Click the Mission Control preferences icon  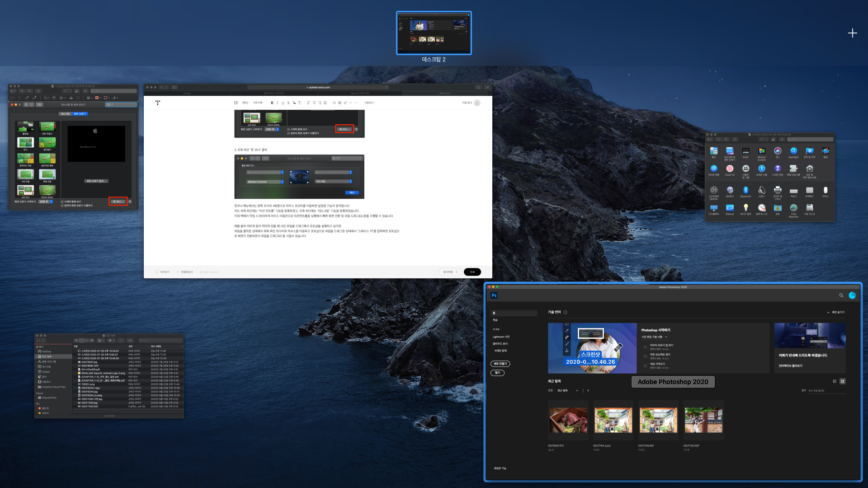pyautogui.click(x=762, y=151)
